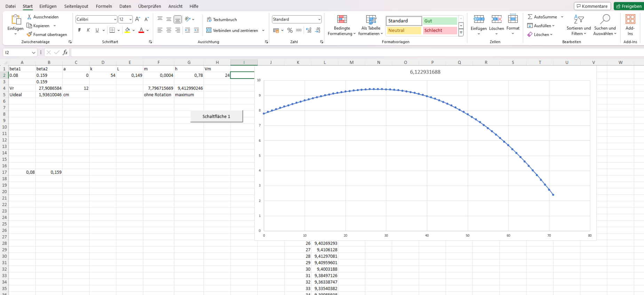644x295 pixels.
Task: Click the Freigeben share button
Action: pos(628,6)
